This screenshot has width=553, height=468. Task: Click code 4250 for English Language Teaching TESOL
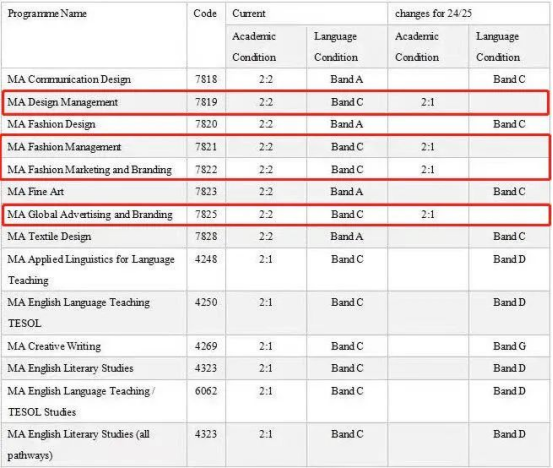(206, 302)
